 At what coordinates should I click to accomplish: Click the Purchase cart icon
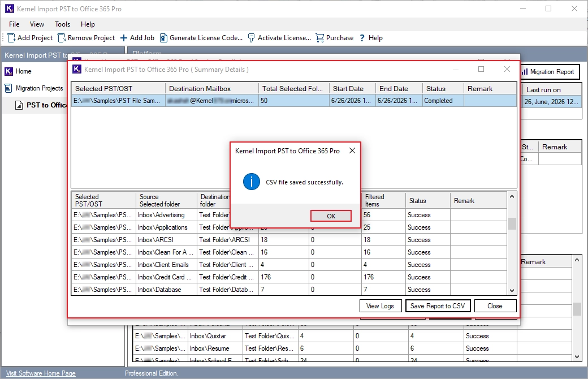[320, 38]
